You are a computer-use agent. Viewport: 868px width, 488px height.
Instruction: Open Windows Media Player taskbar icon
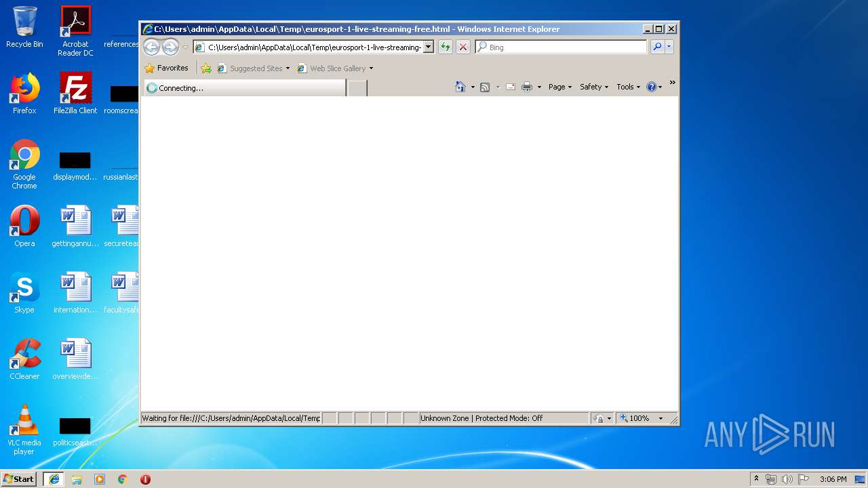point(100,479)
